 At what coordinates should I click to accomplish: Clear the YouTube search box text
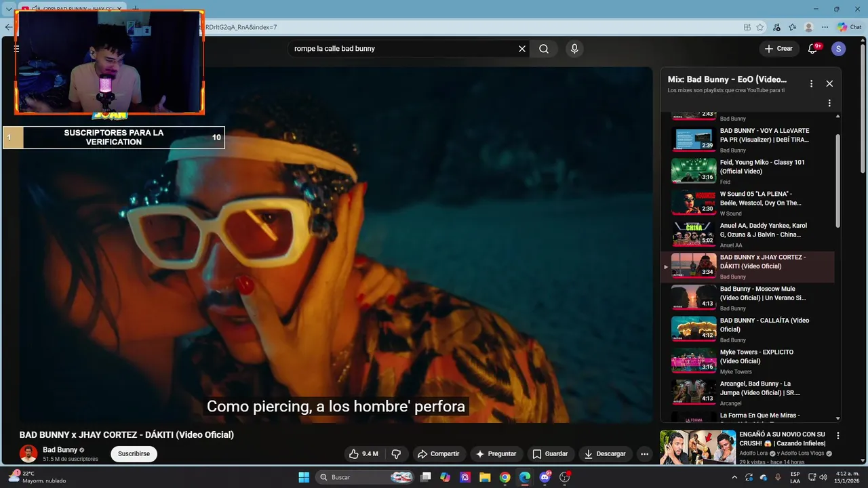522,49
